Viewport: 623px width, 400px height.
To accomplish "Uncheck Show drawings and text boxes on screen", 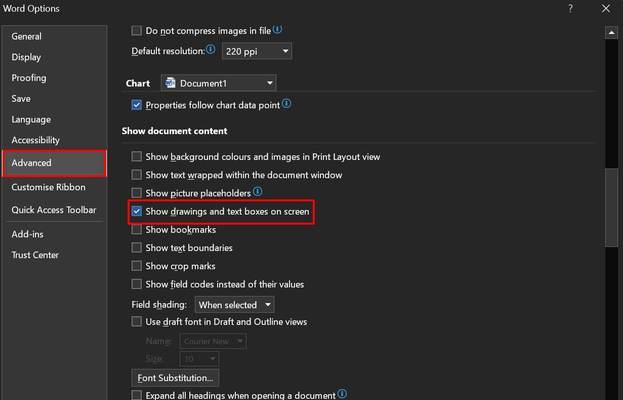I will pyautogui.click(x=136, y=211).
